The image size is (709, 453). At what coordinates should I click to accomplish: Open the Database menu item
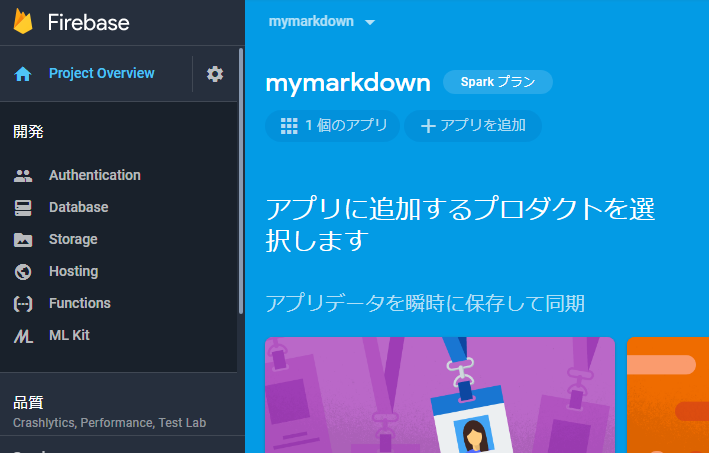click(79, 207)
